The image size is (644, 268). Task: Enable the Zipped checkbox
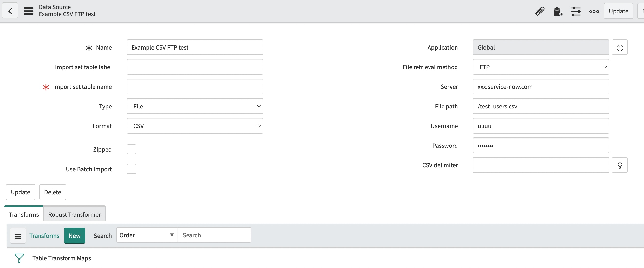point(131,149)
